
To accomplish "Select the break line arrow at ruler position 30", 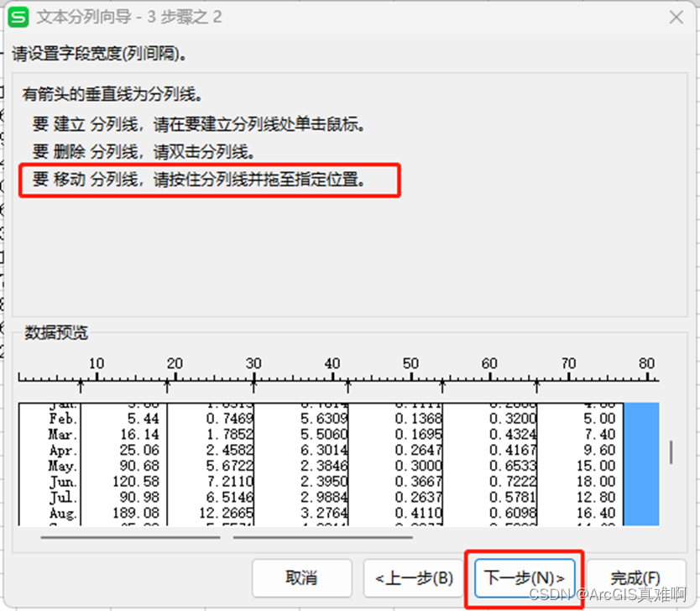I will [253, 385].
